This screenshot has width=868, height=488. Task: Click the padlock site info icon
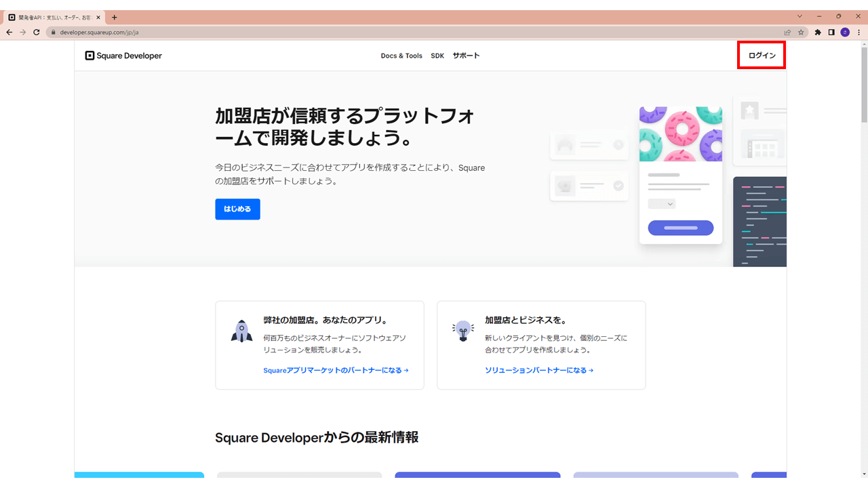tap(54, 32)
